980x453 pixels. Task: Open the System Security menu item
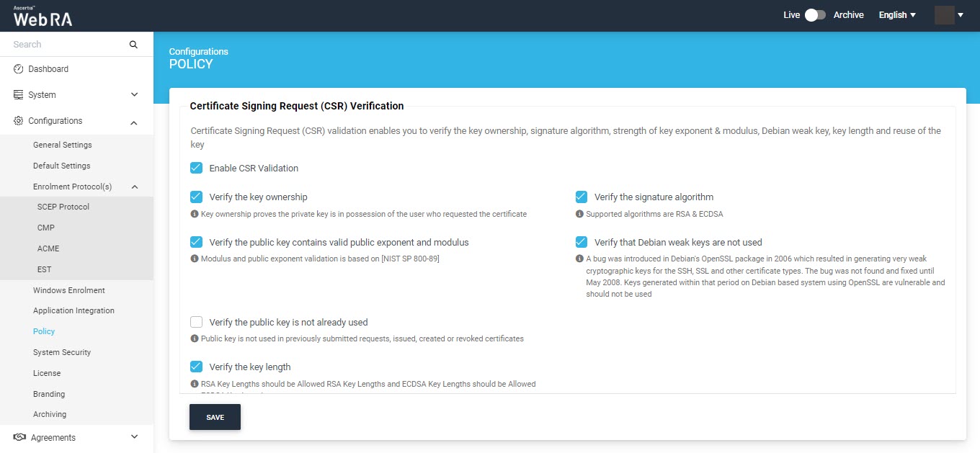(x=62, y=352)
